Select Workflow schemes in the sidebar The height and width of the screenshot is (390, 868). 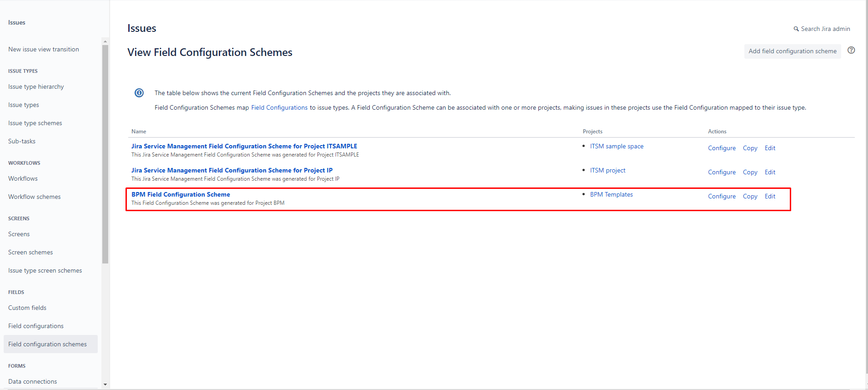pos(35,197)
